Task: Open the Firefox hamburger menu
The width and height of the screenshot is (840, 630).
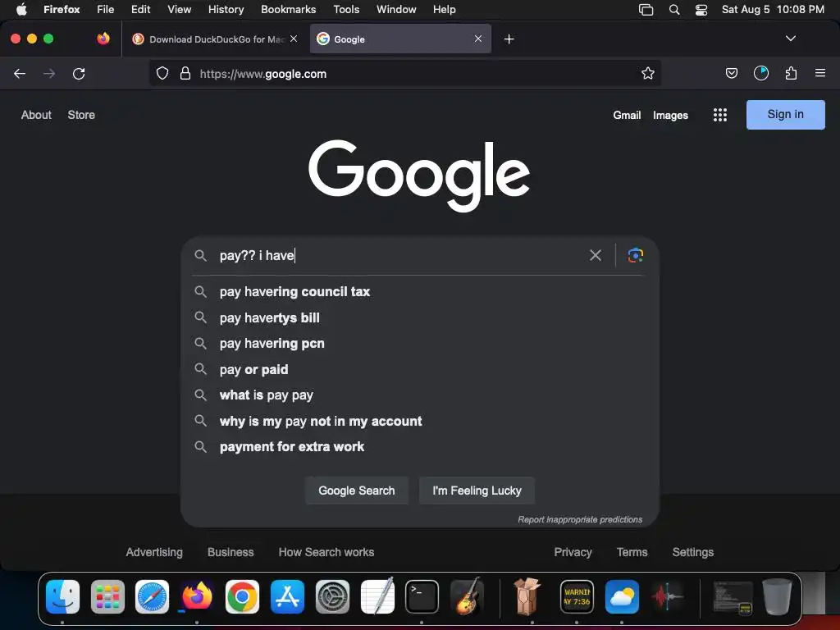Action: pyautogui.click(x=819, y=73)
